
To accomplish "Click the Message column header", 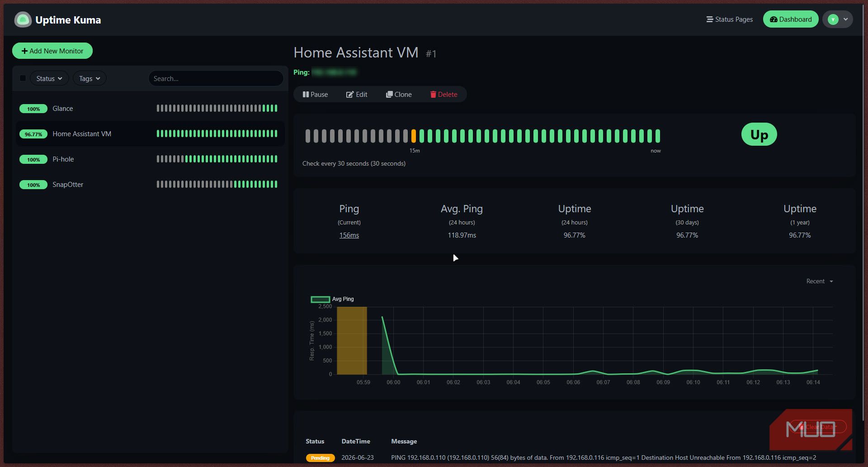I will pyautogui.click(x=404, y=441).
